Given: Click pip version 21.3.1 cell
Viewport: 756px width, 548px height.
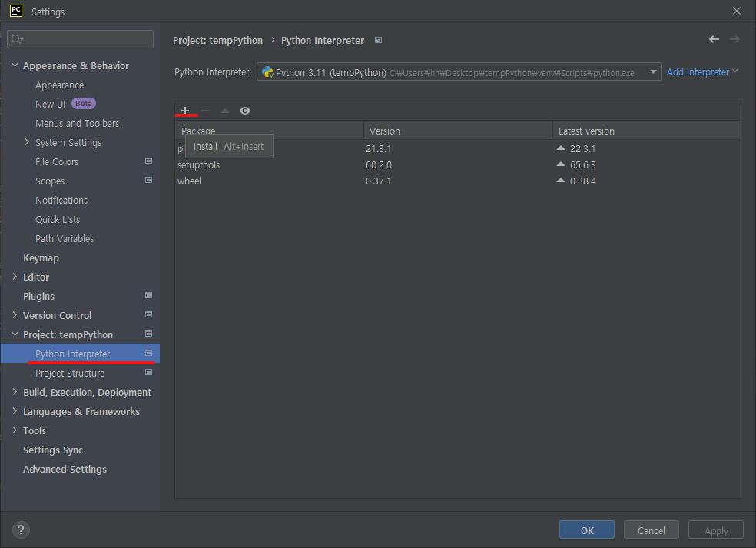Looking at the screenshot, I should 379,148.
